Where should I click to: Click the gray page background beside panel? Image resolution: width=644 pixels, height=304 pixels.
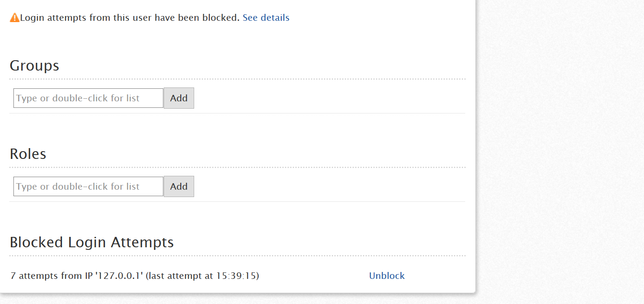tap(559, 152)
